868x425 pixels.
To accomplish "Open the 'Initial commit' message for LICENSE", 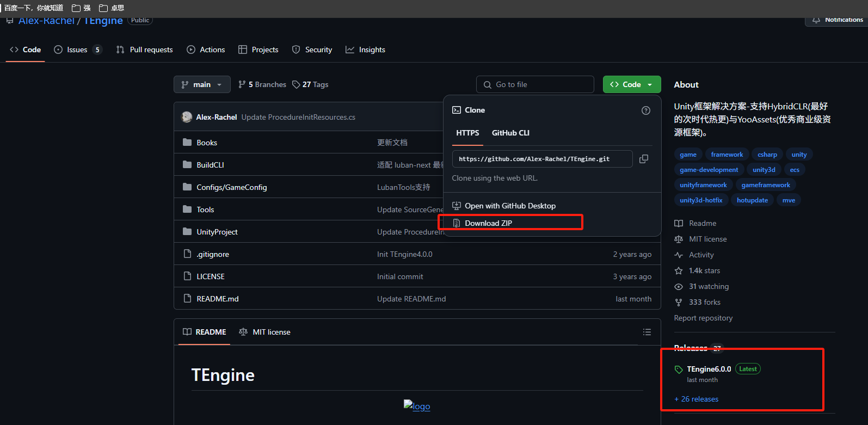I will point(400,276).
